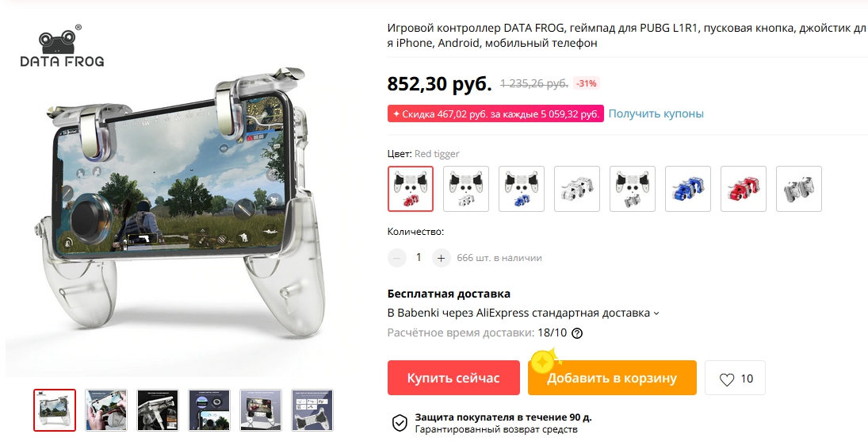This screenshot has height=442, width=868.
Task: Click the heart wishlist icon
Action: click(x=726, y=379)
